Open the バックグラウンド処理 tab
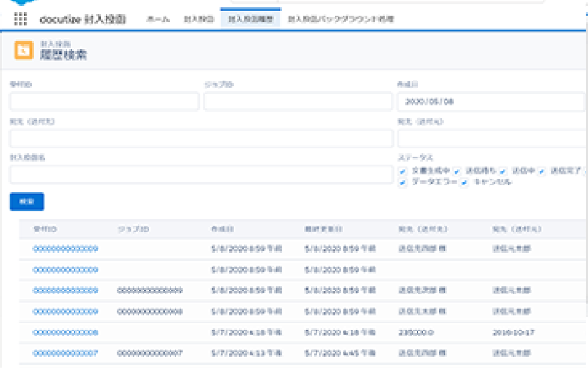Viewport: 588px width, 368px height. pyautogui.click(x=341, y=19)
